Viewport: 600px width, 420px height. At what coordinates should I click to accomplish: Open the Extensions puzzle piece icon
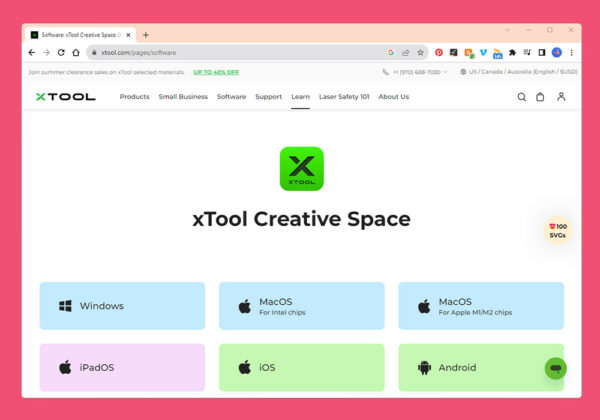[x=512, y=52]
